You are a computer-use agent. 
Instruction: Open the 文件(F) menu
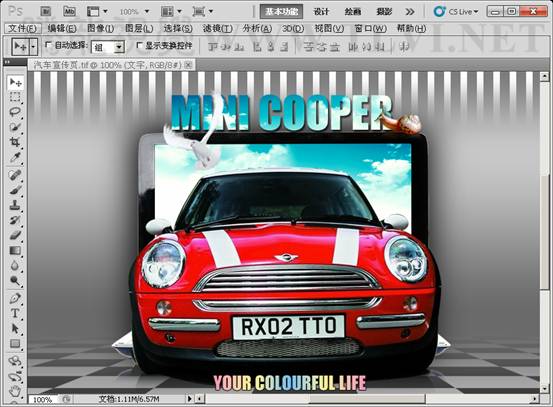pyautogui.click(x=23, y=28)
